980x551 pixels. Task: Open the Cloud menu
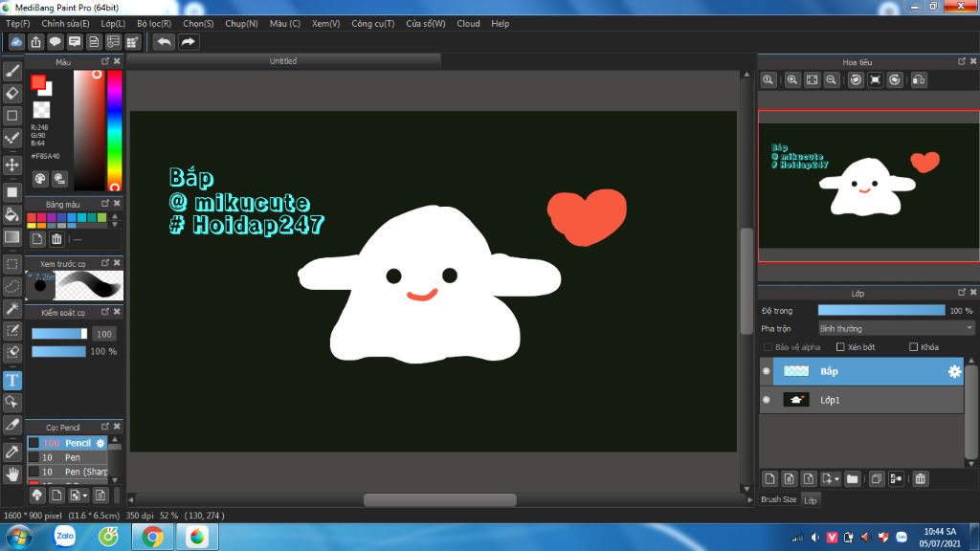468,24
